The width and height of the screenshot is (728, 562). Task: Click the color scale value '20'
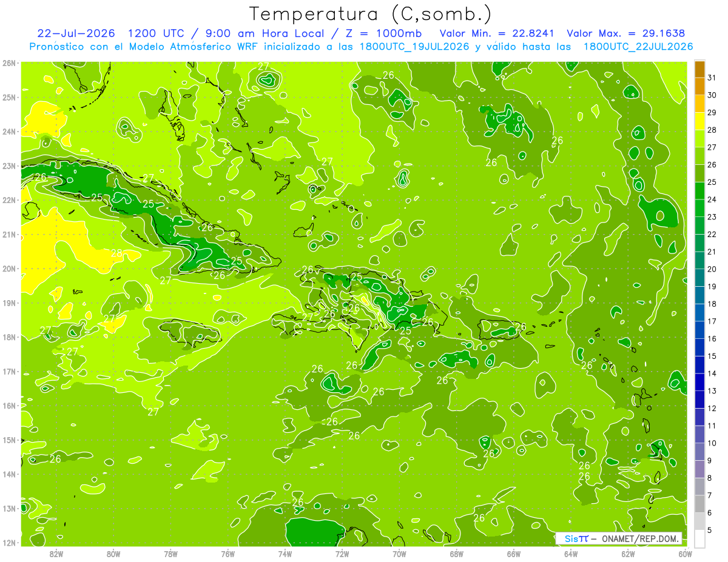point(712,269)
